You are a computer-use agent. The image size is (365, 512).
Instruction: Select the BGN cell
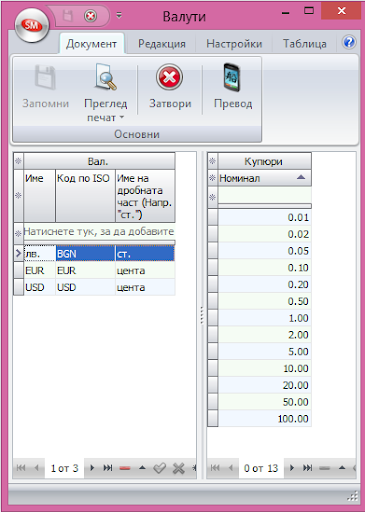85,254
